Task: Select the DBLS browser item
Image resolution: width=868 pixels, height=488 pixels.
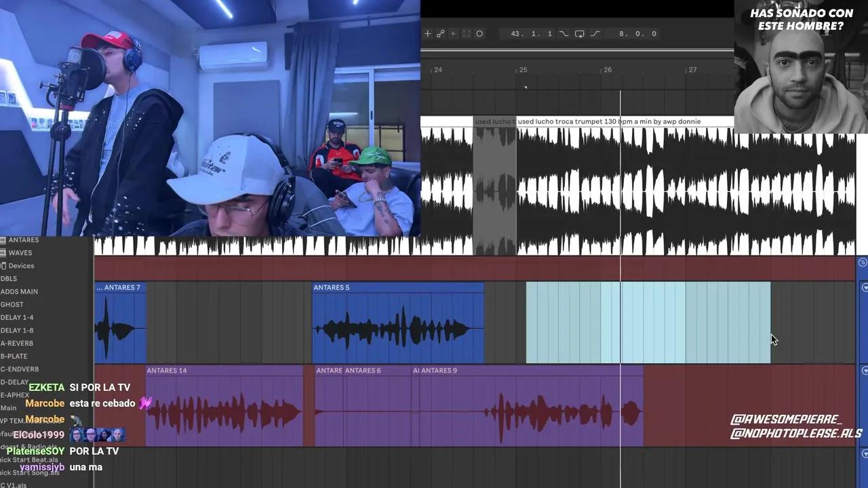Action: pos(9,279)
